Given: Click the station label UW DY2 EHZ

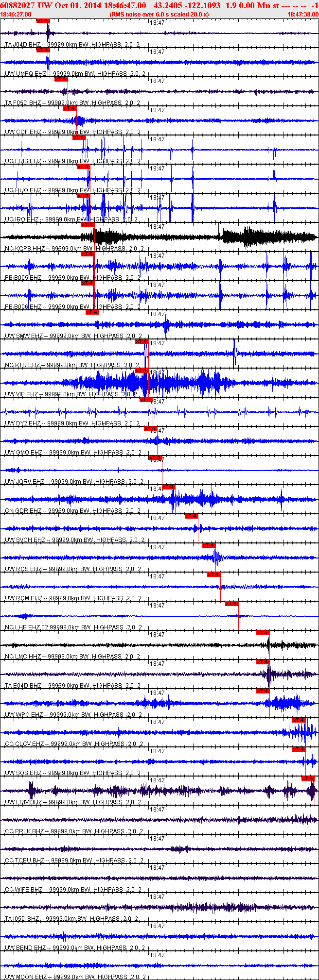Looking at the screenshot, I should tap(23, 423).
